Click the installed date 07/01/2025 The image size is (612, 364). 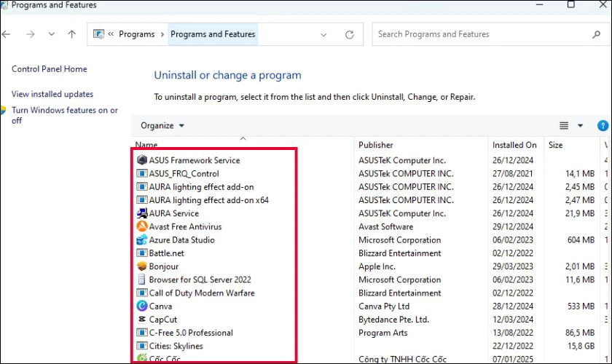click(x=512, y=359)
